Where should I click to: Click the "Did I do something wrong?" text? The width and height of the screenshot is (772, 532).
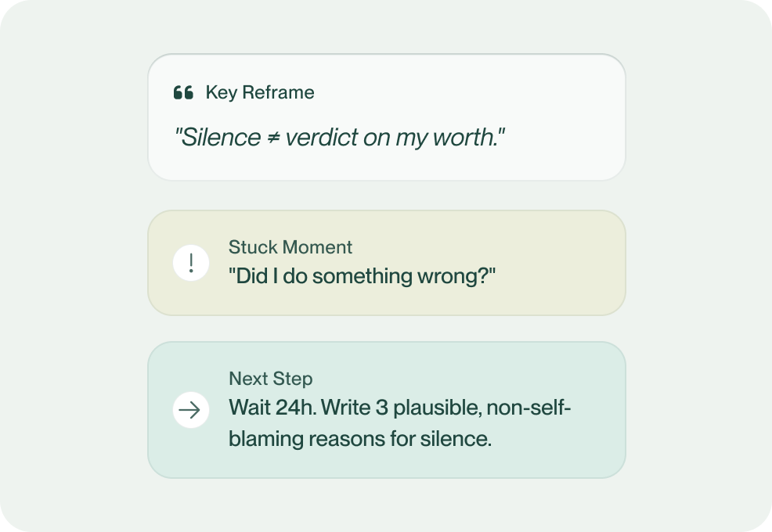[x=363, y=276]
